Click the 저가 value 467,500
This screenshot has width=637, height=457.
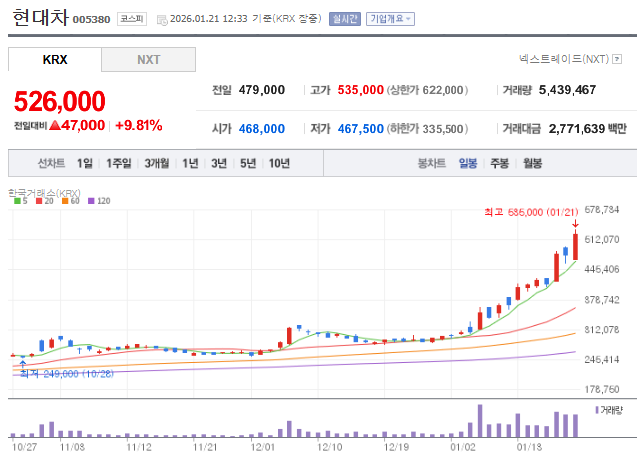tap(360, 129)
